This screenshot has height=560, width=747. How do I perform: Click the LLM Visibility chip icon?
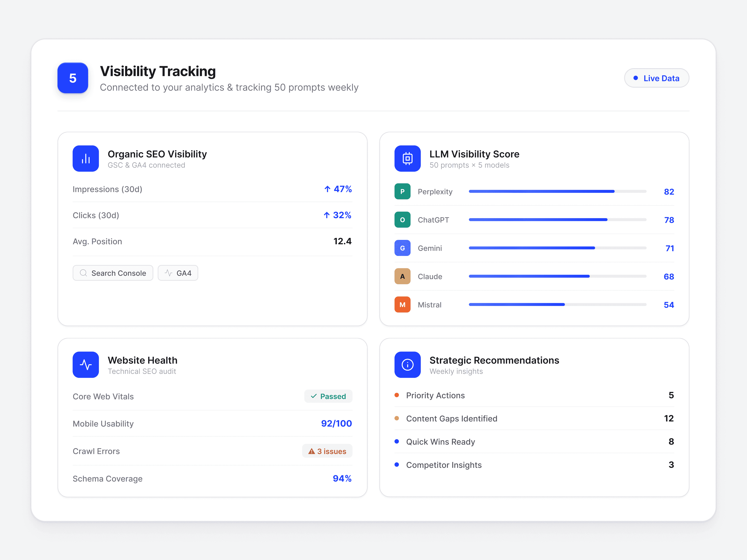pos(407,158)
